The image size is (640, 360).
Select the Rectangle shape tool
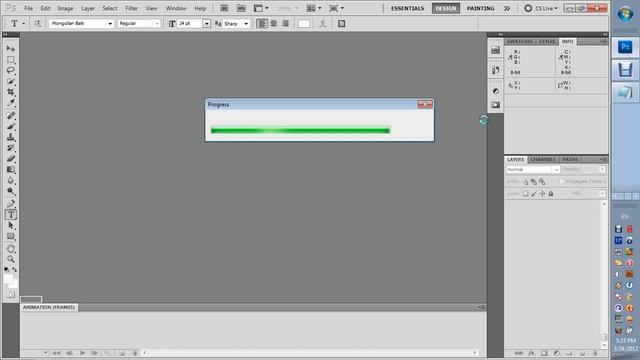(x=11, y=236)
